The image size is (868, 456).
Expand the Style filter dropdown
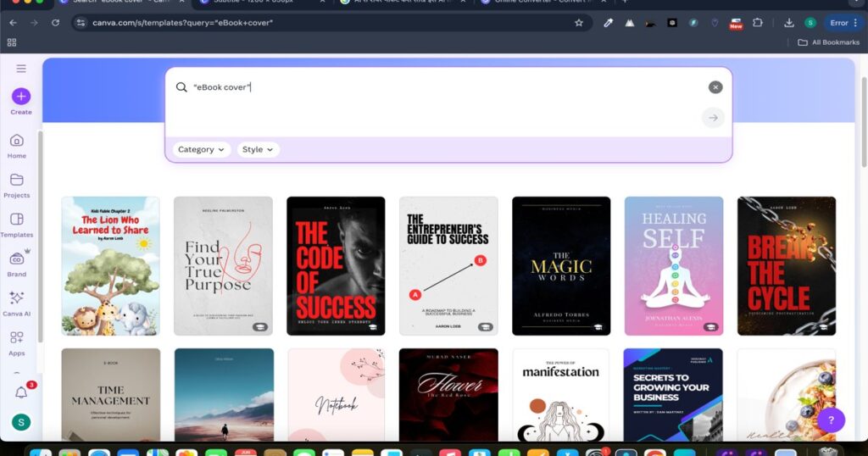click(x=258, y=149)
